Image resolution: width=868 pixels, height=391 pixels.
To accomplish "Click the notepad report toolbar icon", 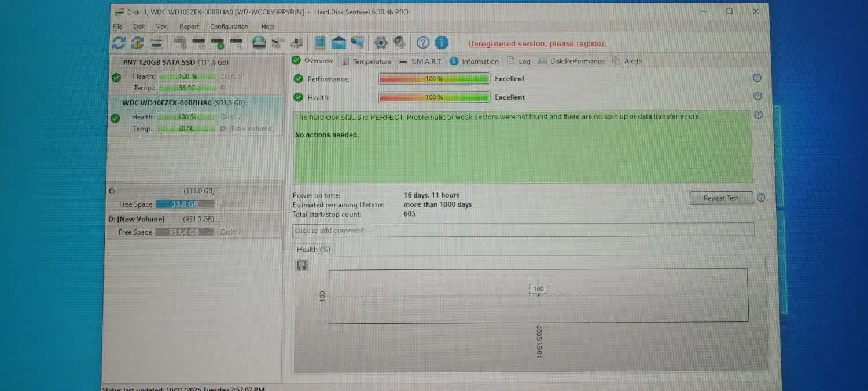I will coord(320,43).
